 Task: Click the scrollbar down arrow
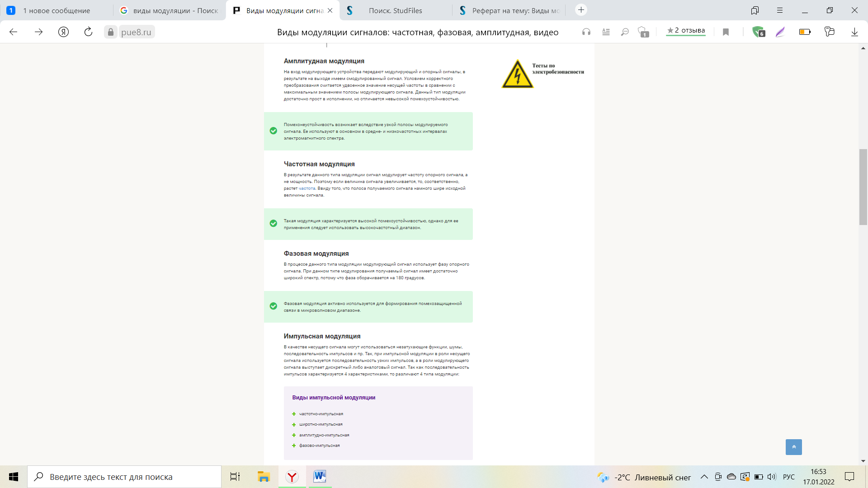[863, 461]
